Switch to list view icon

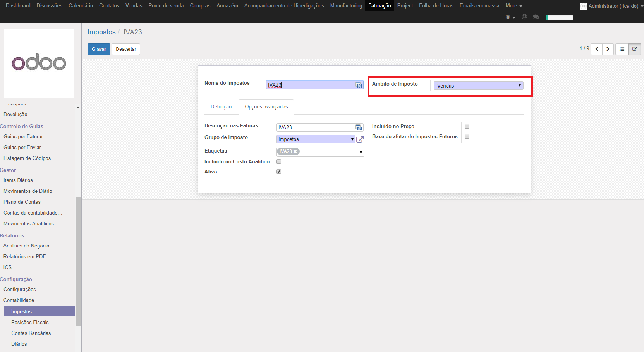622,49
